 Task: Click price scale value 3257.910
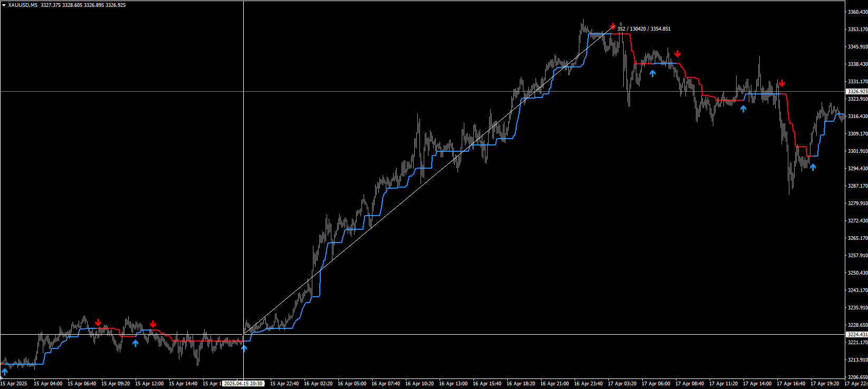(x=857, y=256)
